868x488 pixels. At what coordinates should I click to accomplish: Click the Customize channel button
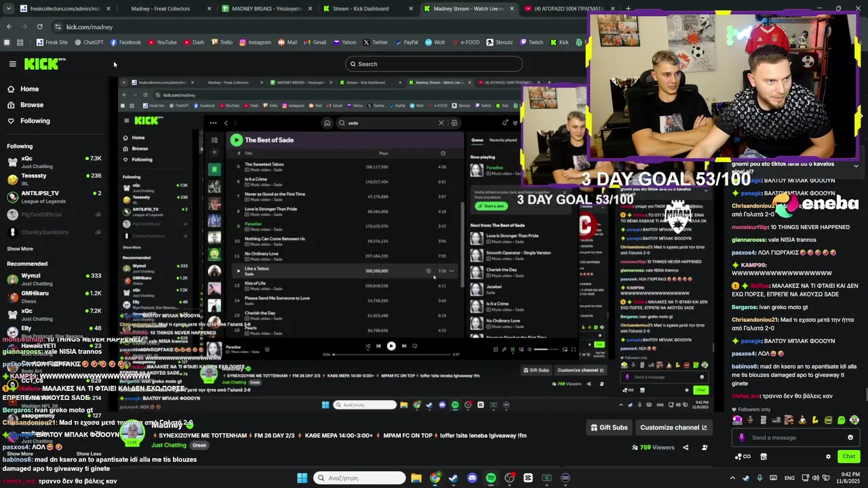(x=673, y=428)
